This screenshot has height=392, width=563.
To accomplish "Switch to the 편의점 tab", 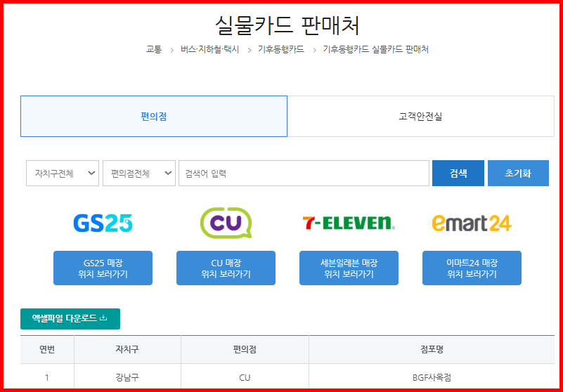I will point(154,117).
